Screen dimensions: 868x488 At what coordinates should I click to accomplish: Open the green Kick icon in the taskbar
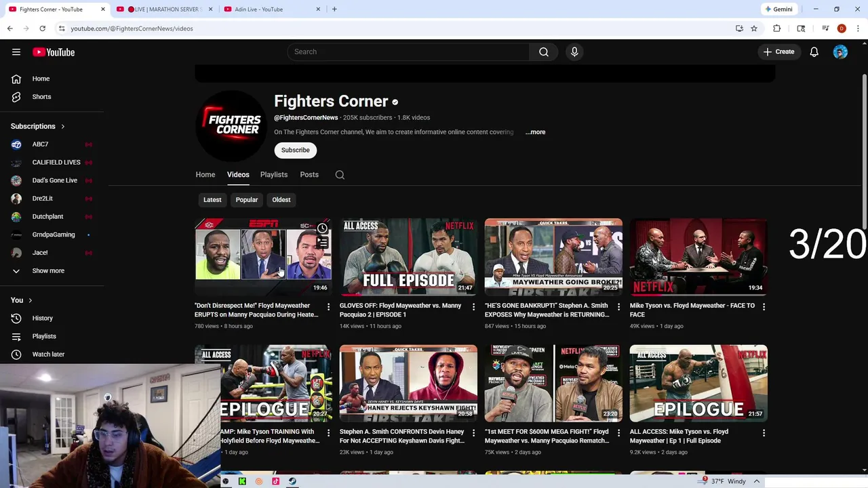coord(242,481)
